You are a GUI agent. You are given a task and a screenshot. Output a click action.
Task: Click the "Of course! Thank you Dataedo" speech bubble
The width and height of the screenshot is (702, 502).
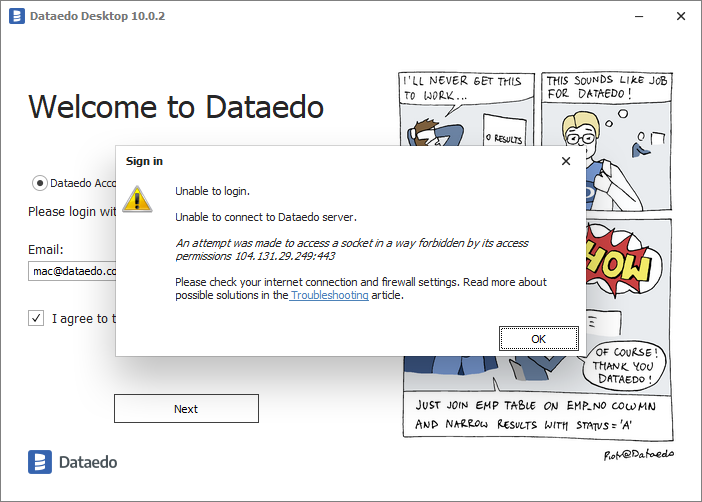[627, 366]
